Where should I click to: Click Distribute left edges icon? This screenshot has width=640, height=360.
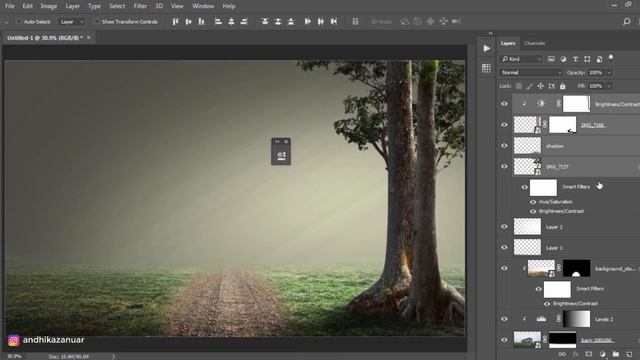[308, 22]
